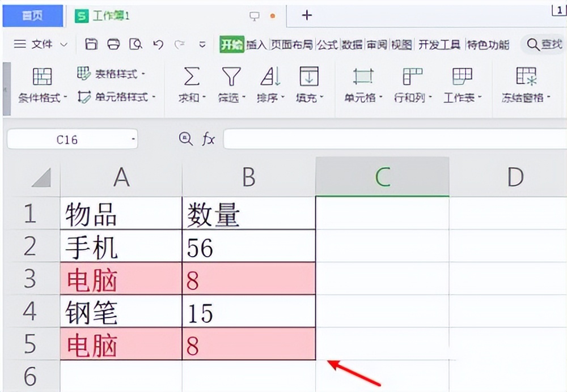Viewport: 567px width, 392px height.
Task: Click the 表格样式 icon
Action: (x=84, y=73)
